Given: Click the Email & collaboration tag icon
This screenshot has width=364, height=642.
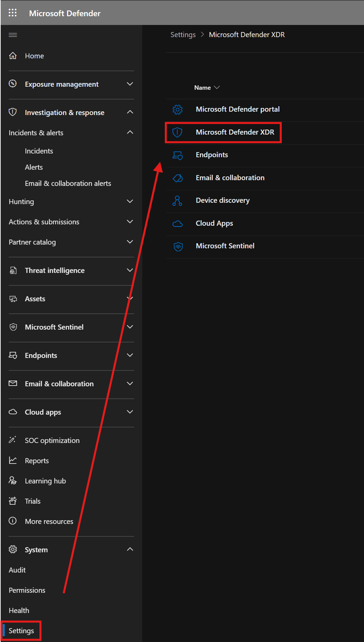Looking at the screenshot, I should pos(178,178).
